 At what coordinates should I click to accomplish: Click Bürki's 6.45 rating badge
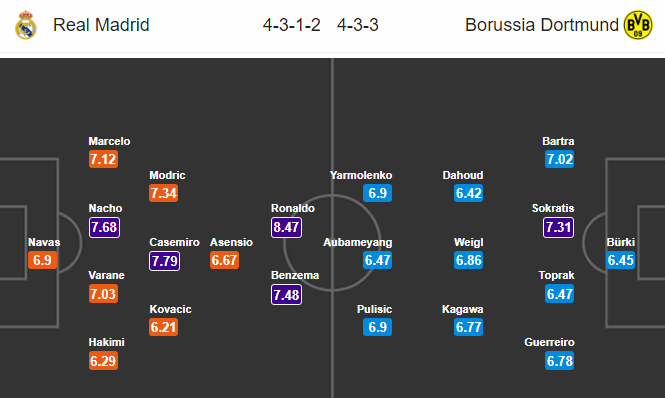(x=620, y=260)
